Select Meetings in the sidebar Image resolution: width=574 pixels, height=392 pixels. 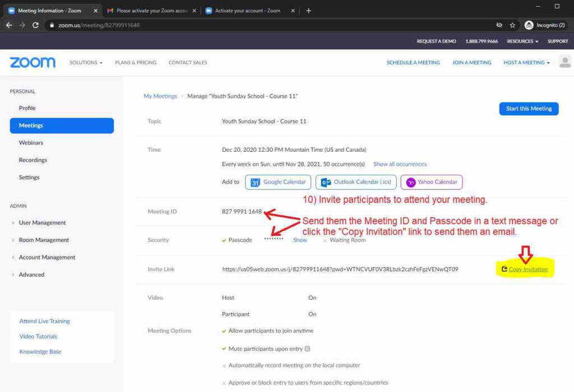tap(62, 125)
